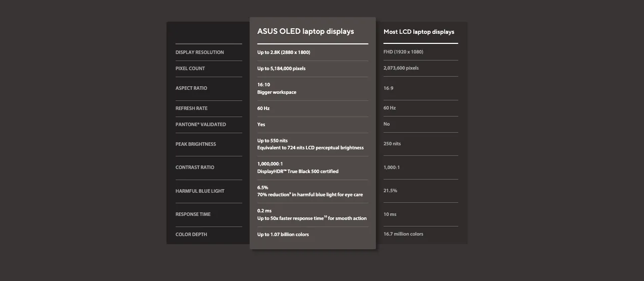Screen dimensions: 644x281
Task: Click '70% reduction in harmful blue light' text
Action: [310, 195]
